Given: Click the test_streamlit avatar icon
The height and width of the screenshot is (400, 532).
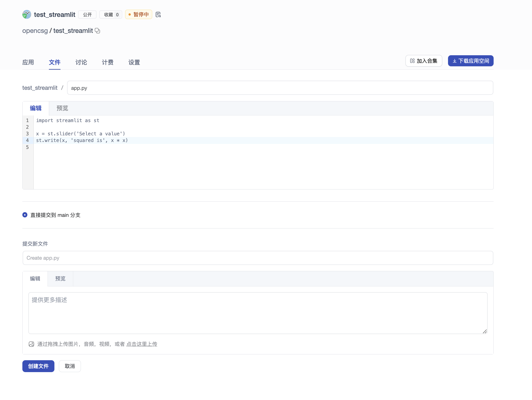Looking at the screenshot, I should click(x=27, y=14).
